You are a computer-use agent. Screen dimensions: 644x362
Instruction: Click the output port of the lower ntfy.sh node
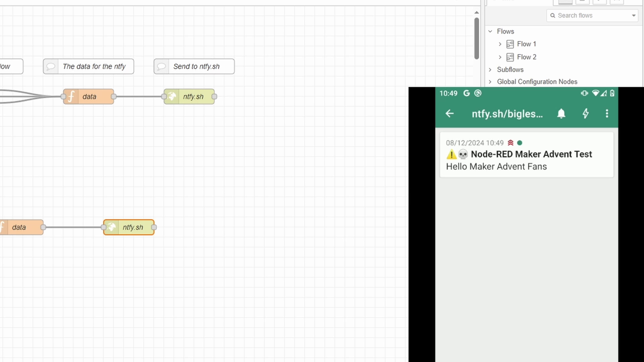pos(154,227)
